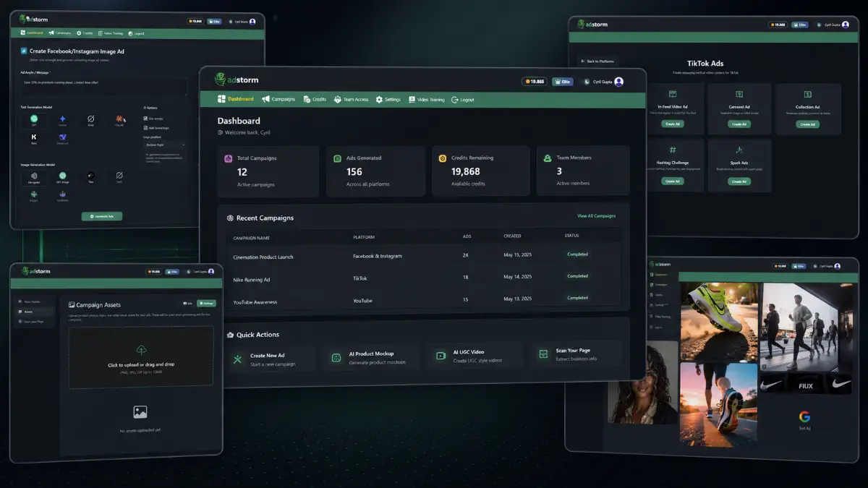Click the AI Product Mockup quick action icon

pos(336,358)
